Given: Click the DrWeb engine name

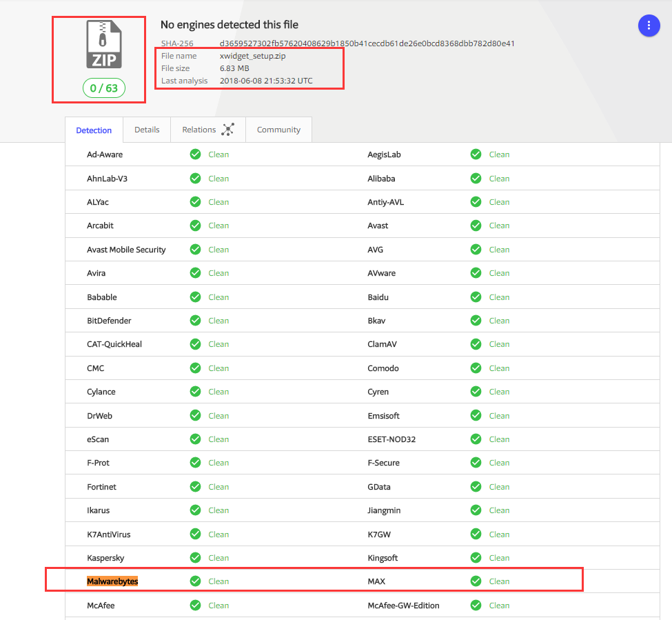Looking at the screenshot, I should 99,416.
